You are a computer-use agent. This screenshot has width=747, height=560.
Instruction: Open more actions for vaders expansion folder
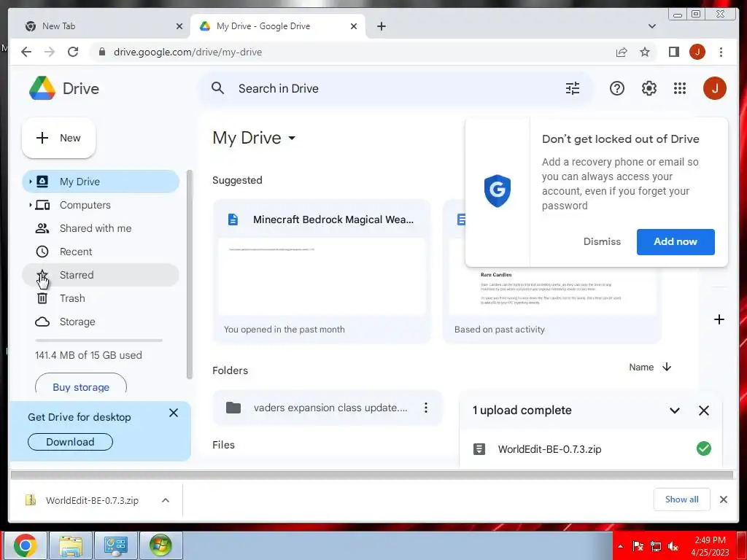(x=426, y=408)
